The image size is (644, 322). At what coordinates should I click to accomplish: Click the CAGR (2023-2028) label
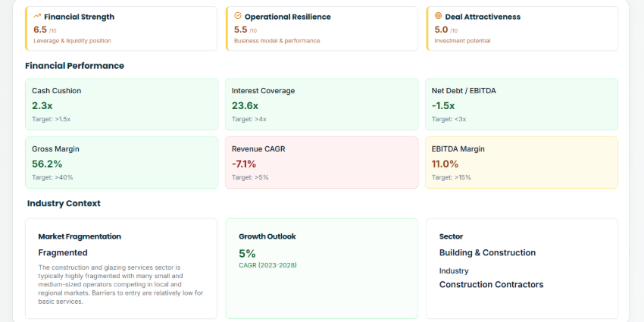pyautogui.click(x=268, y=264)
